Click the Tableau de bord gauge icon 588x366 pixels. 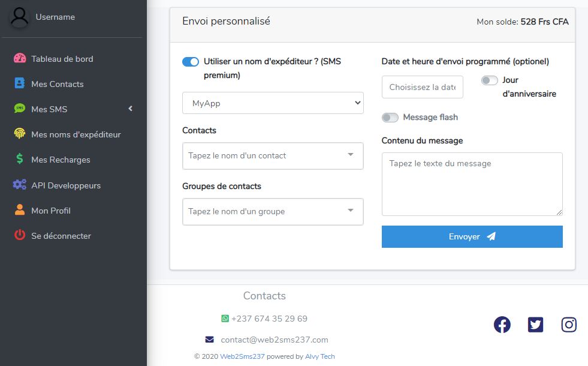20,58
